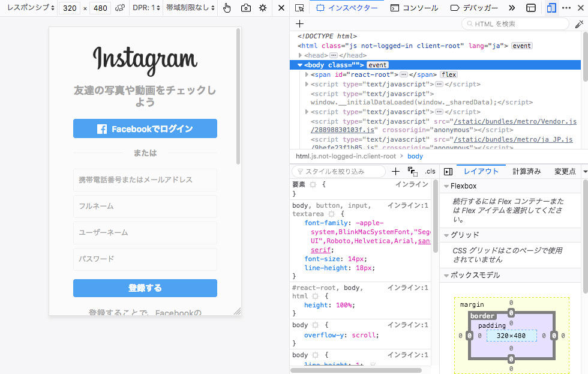Toggle the flex badge on react-root
The width and height of the screenshot is (588, 374).
click(449, 74)
